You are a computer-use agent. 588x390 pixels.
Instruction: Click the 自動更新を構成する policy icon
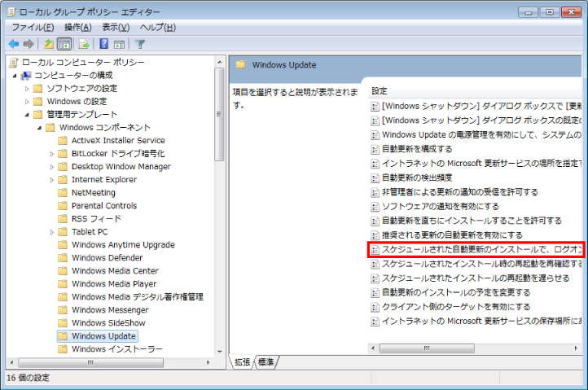point(375,149)
